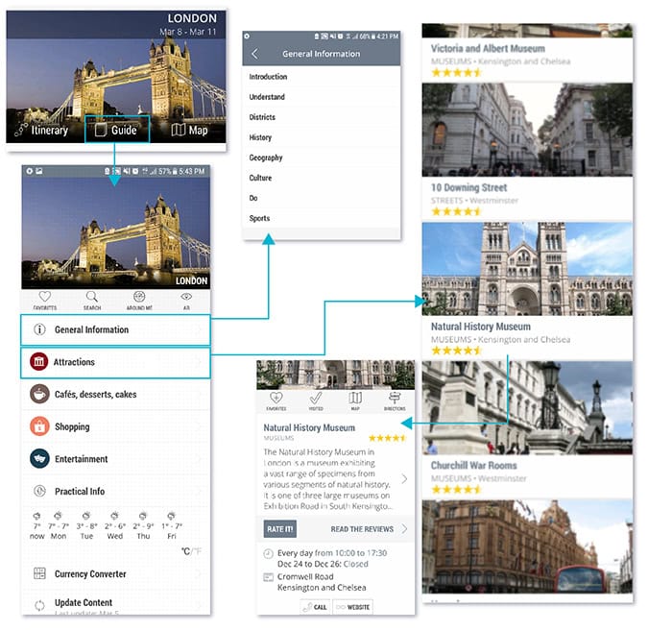672x631 pixels.
Task: Show Natural History Museum on map
Action: tap(355, 401)
